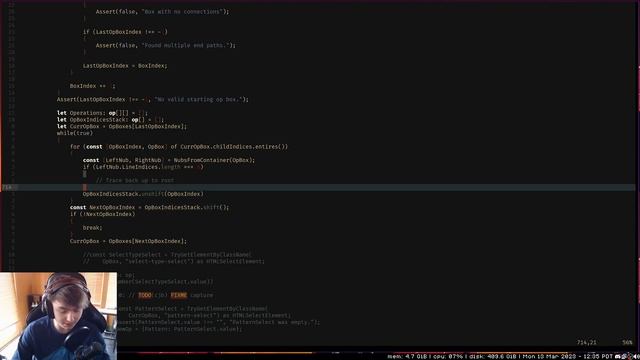Click the highlighted current cursor line in editor
This screenshot has width=640, height=360.
[318, 187]
